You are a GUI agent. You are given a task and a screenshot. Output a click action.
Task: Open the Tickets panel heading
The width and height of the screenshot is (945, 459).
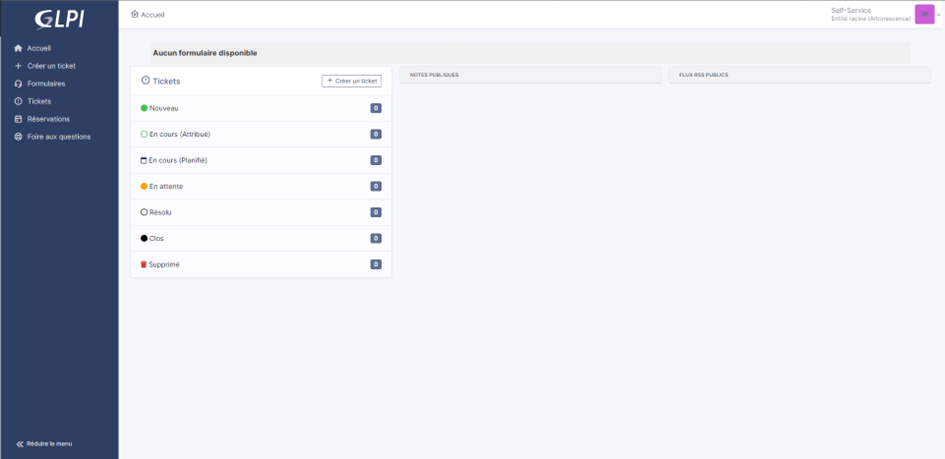point(166,81)
